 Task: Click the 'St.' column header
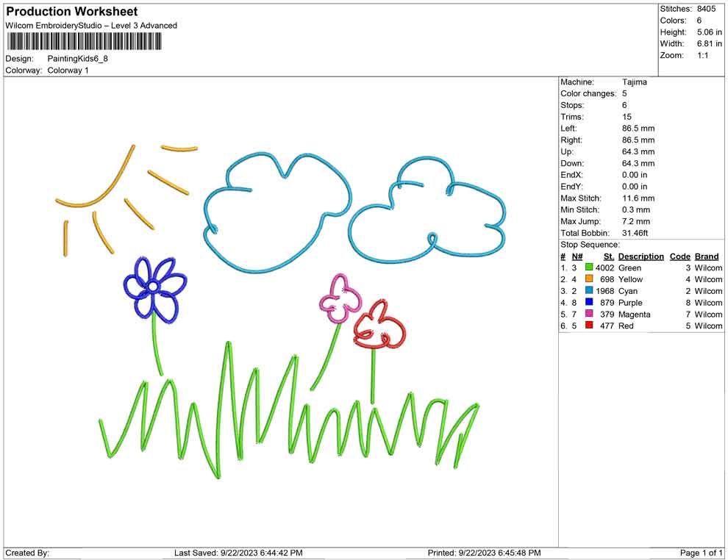tap(609, 256)
